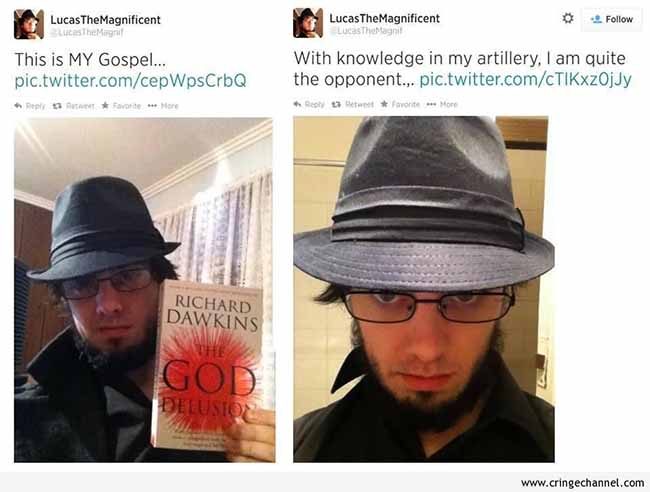Click the right tweet's profile avatar
The image size is (650, 492).
(x=308, y=23)
